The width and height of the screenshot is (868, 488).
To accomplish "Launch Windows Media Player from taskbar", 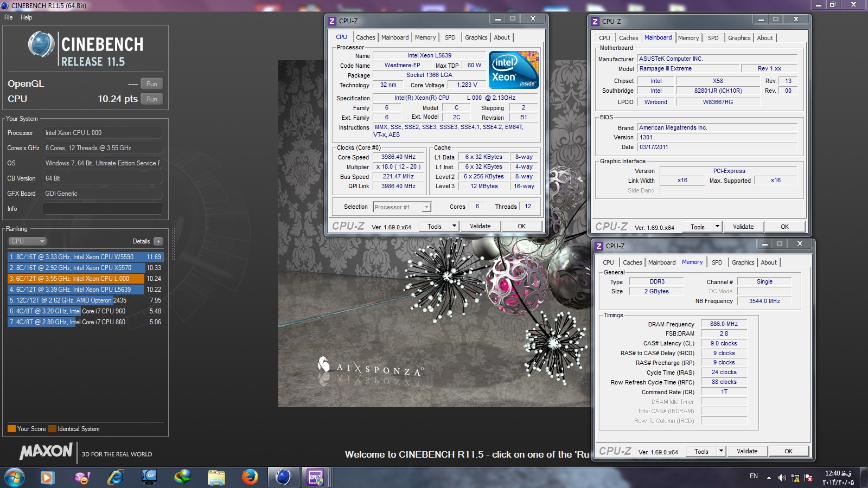I will tap(47, 478).
